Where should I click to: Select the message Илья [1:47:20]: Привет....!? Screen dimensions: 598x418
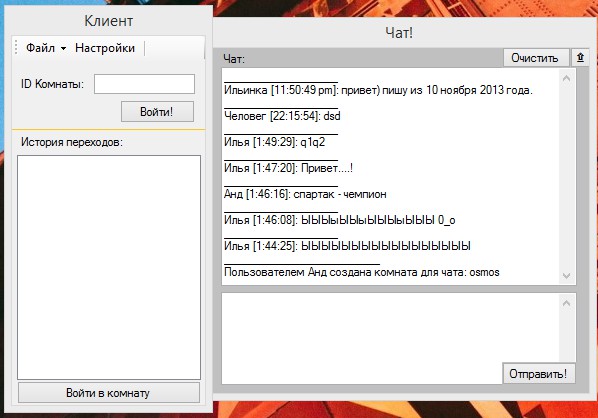pyautogui.click(x=288, y=168)
